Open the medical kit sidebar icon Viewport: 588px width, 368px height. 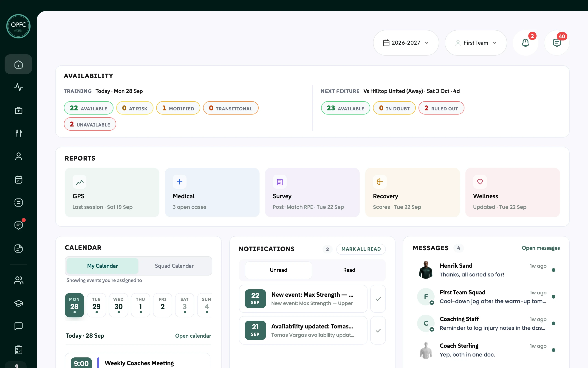pos(18,110)
